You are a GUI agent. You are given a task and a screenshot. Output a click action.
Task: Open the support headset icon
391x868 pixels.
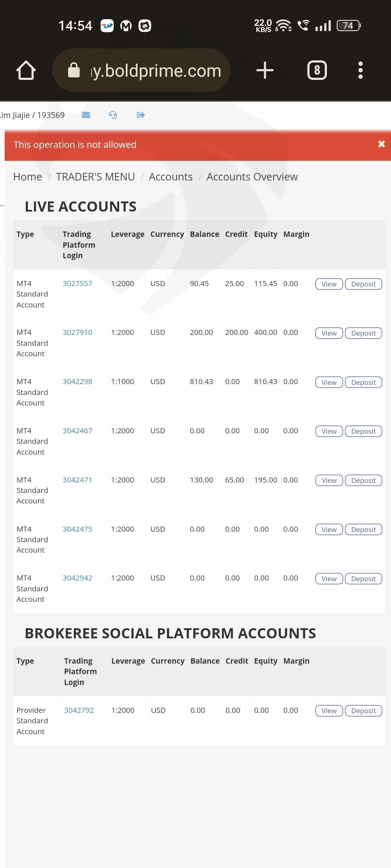pyautogui.click(x=113, y=115)
